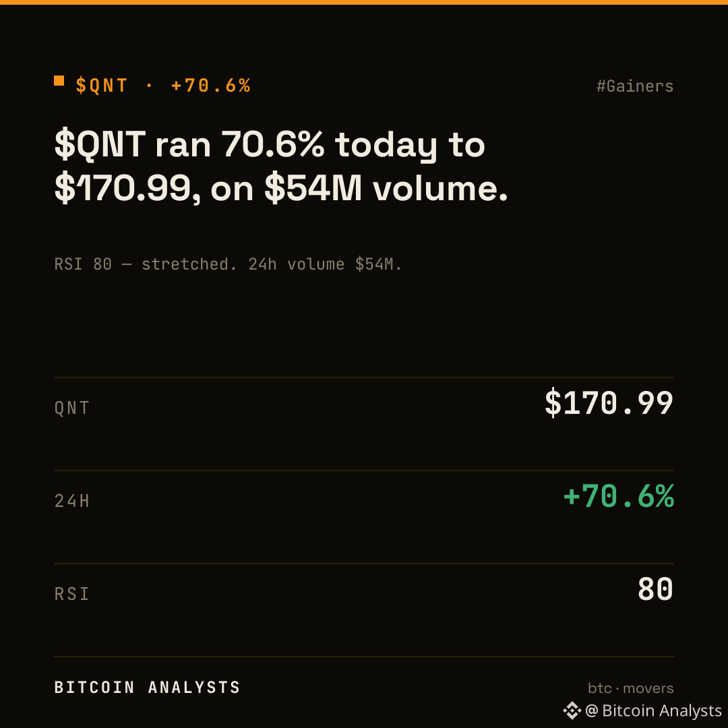Click the BITCOIN ANALYSTS footer brand
Screen dimensions: 728x728
click(147, 687)
